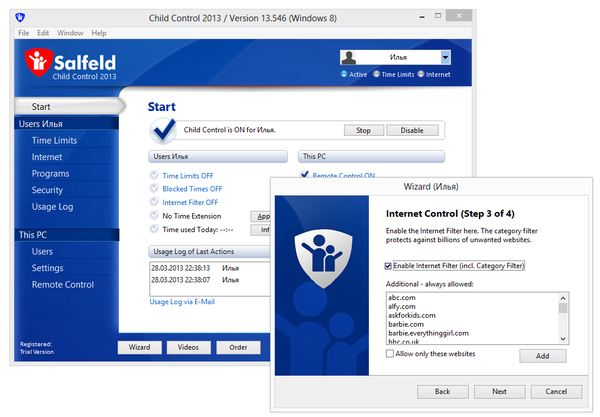Click Next in Wizard dialog

[x=499, y=391]
